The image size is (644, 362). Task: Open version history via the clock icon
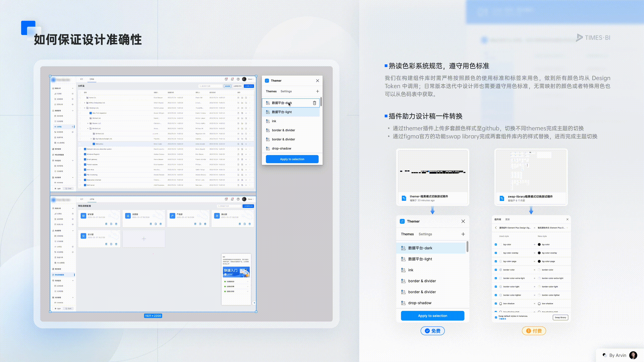tap(226, 79)
